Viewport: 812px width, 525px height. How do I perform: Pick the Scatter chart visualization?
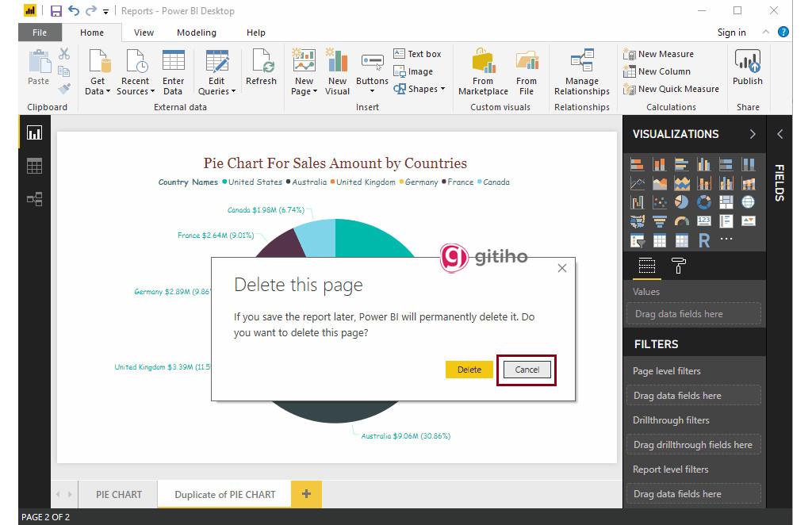click(x=659, y=202)
